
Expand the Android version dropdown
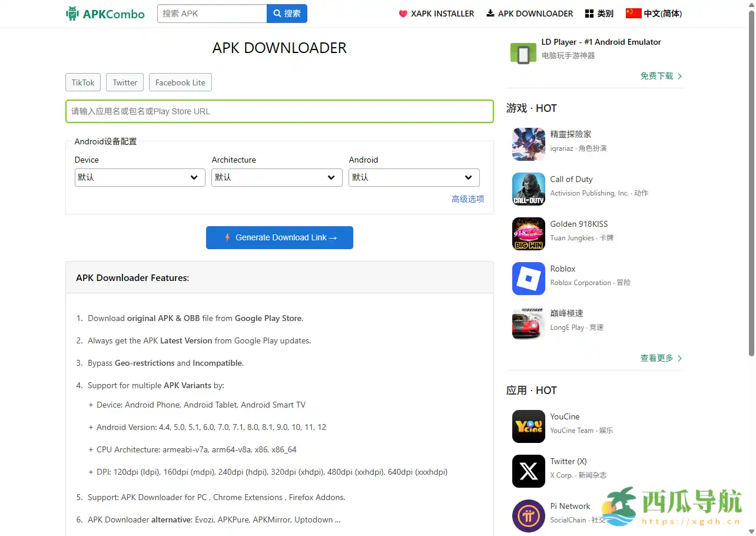coord(414,177)
